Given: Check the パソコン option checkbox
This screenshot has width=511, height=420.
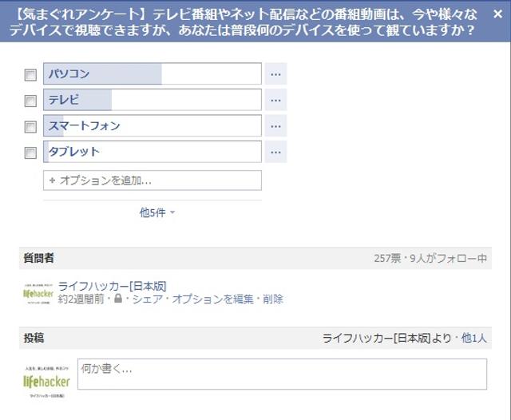Looking at the screenshot, I should (x=30, y=75).
